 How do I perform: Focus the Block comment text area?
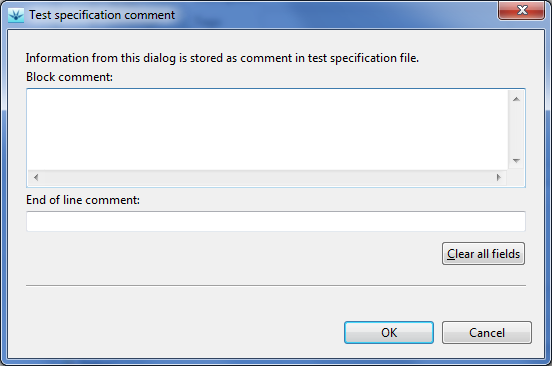268,130
